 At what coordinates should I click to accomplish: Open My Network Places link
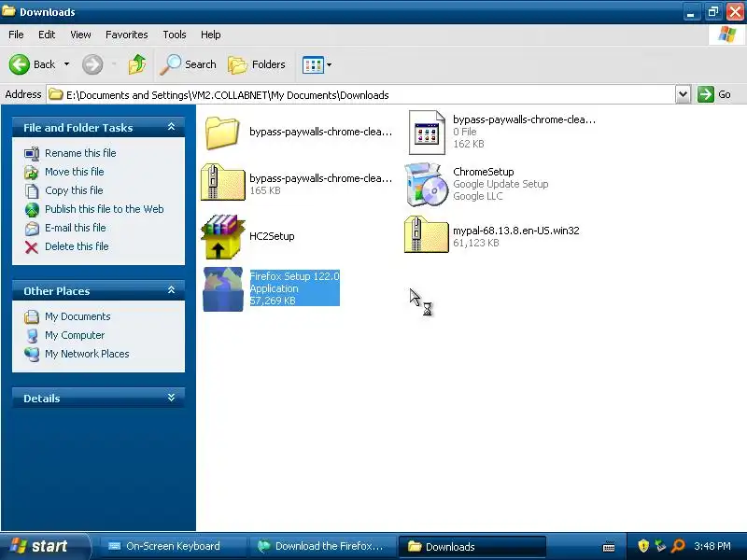point(87,354)
